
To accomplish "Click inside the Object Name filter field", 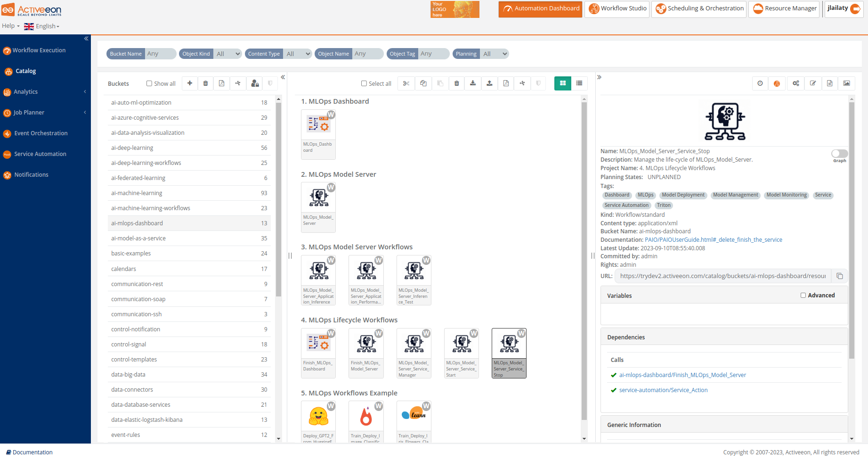I will pyautogui.click(x=368, y=54).
